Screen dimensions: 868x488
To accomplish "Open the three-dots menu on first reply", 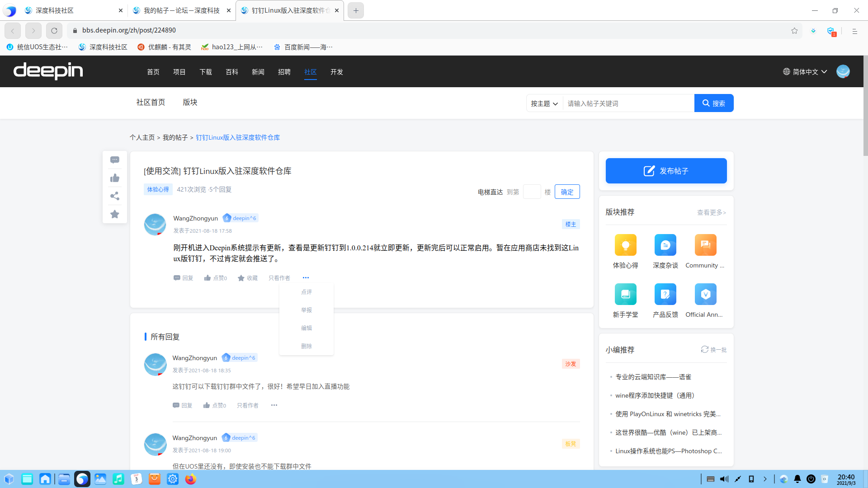I will 274,405.
